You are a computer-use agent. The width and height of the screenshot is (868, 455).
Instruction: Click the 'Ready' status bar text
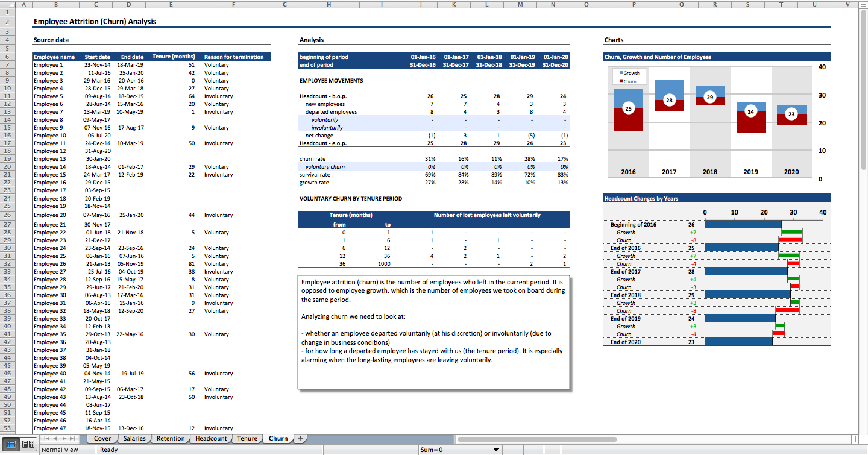tap(109, 450)
